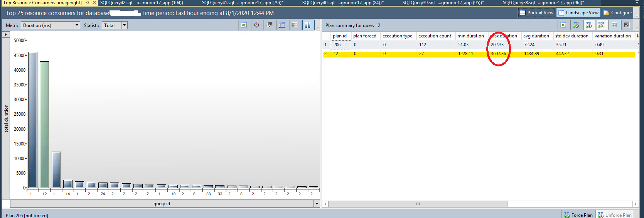Switch left pane to grid format

(x=295, y=25)
